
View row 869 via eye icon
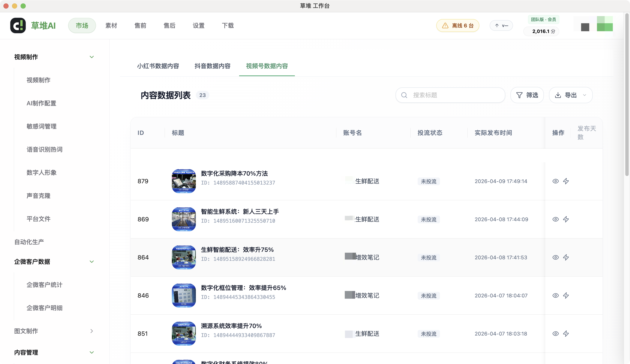(555, 219)
